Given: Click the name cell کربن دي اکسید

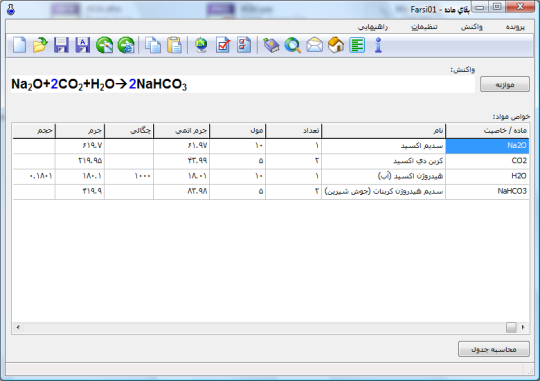Looking at the screenshot, I should coord(384,161).
